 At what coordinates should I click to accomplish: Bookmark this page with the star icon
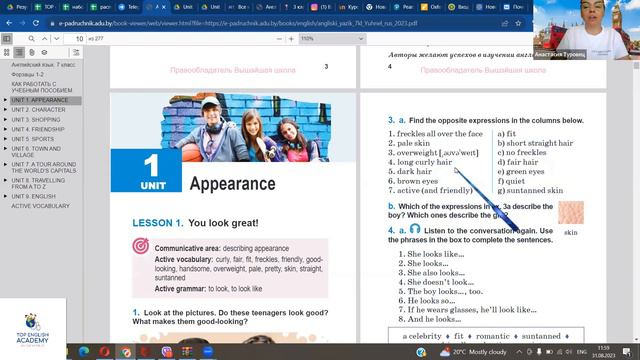click(x=518, y=23)
